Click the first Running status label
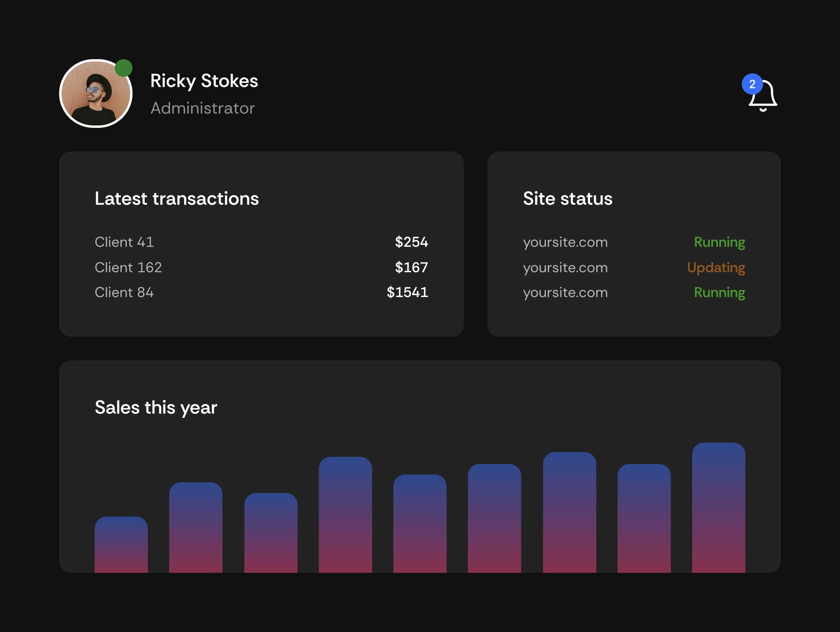The image size is (840, 632). coord(719,242)
